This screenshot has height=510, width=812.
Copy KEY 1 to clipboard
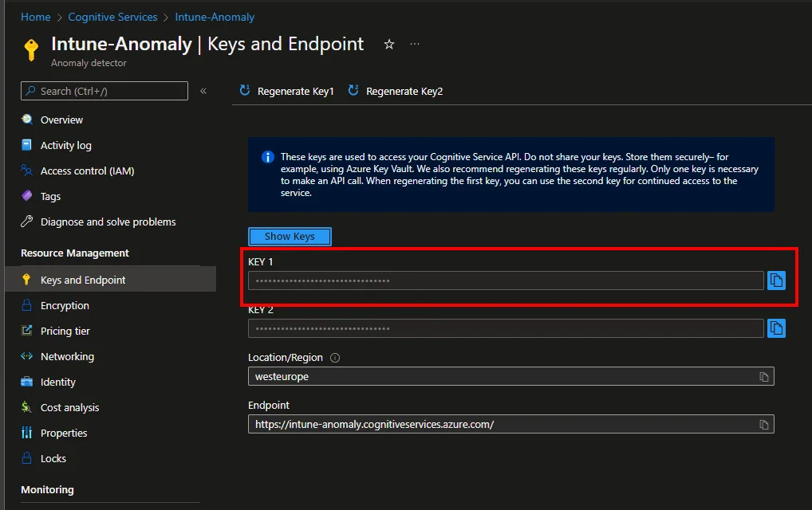(x=776, y=280)
